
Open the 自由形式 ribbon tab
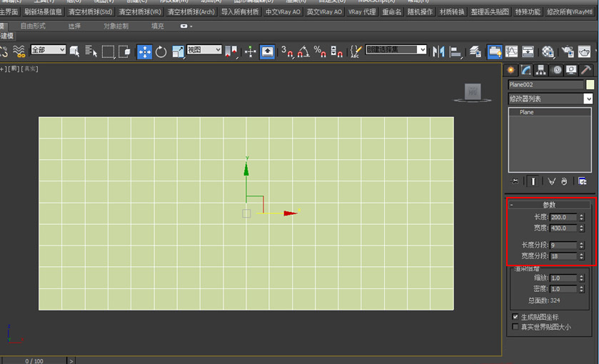pos(33,26)
